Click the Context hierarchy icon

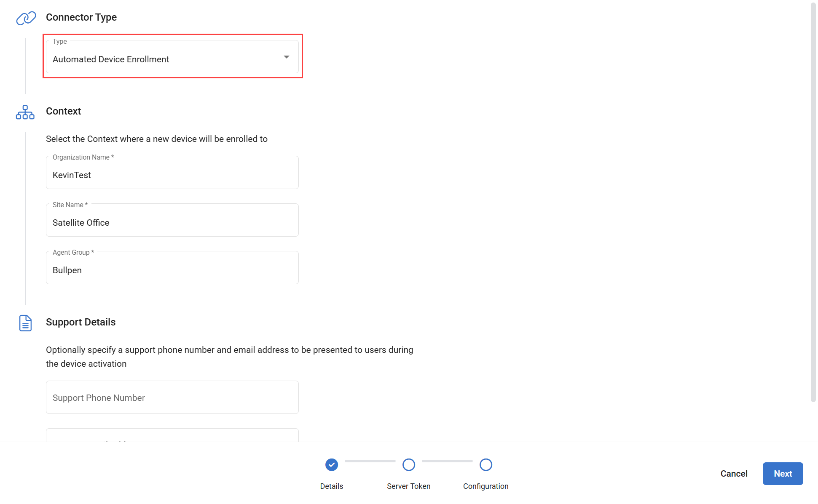coord(25,112)
